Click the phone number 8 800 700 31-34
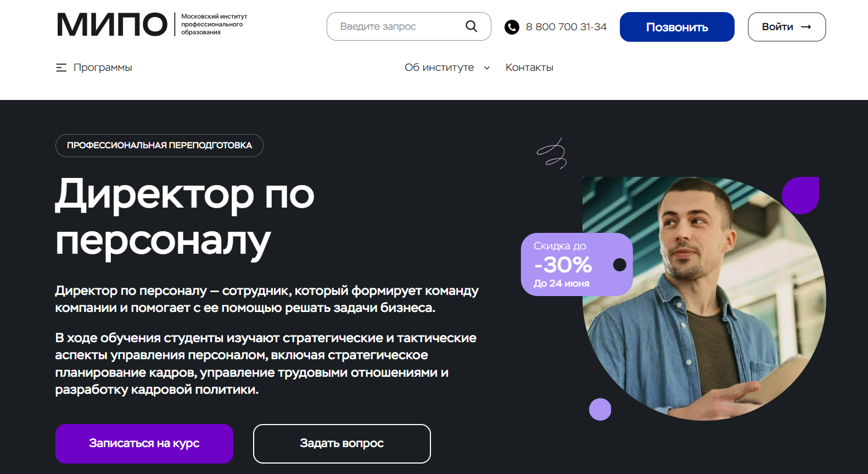 click(x=566, y=27)
